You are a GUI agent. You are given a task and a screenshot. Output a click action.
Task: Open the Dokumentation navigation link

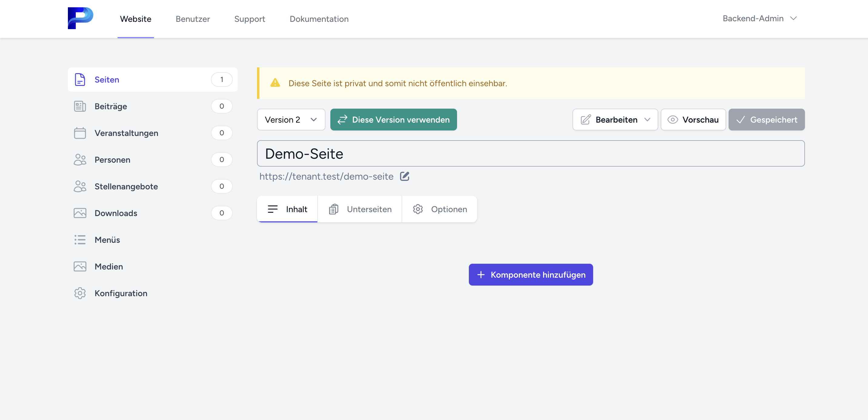[319, 19]
